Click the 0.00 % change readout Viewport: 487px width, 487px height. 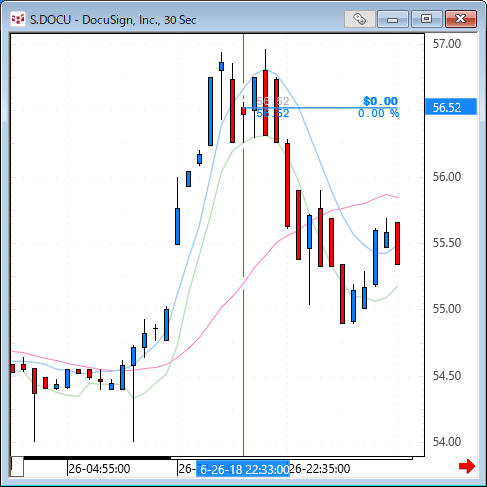[378, 113]
